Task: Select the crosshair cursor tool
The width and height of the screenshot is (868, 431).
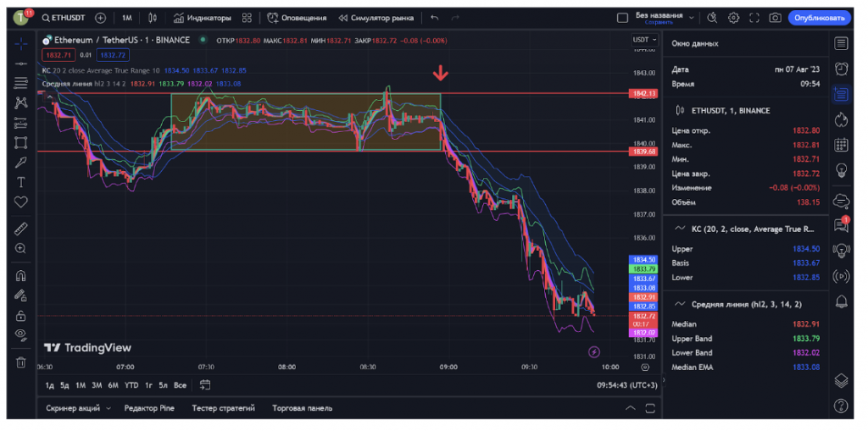Action: coord(21,44)
